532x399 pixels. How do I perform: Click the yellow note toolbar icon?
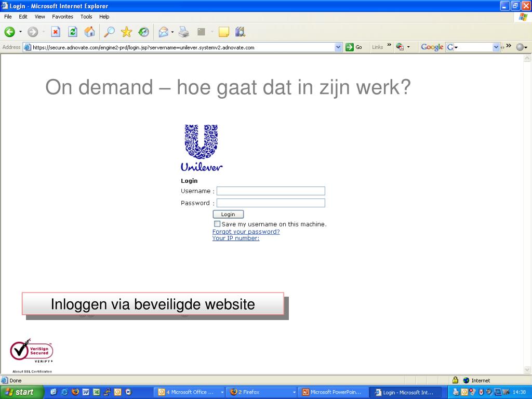click(223, 32)
